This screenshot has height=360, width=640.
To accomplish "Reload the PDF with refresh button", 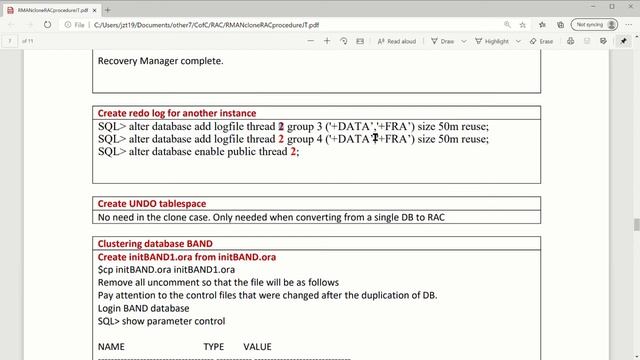I will click(48, 25).
